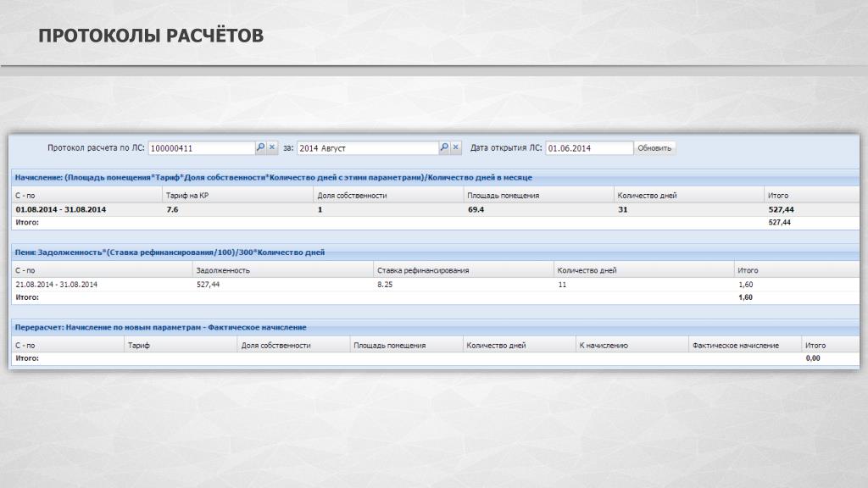
Task: Click Итого 1,60 in the Пени summary row
Action: [x=746, y=297]
